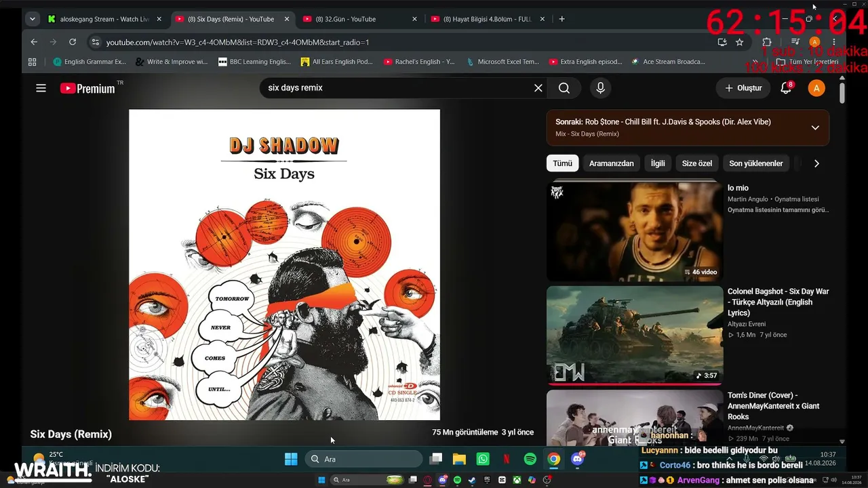Open Extra English episod... bookmark
The width and height of the screenshot is (868, 488).
coord(585,62)
